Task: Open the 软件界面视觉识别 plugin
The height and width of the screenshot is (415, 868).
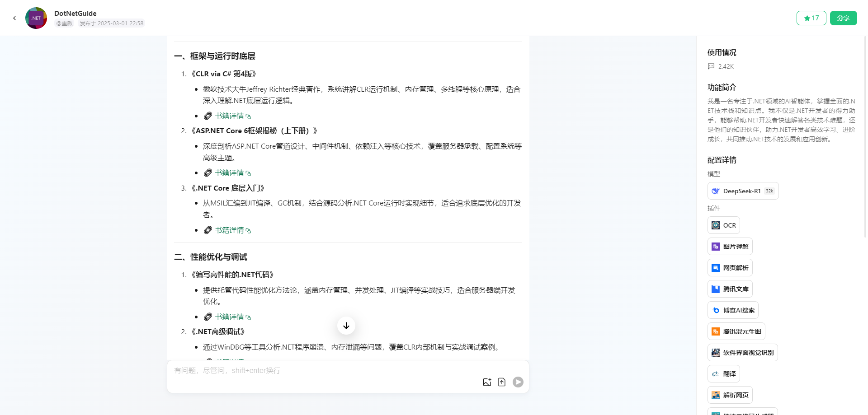Action: point(742,353)
